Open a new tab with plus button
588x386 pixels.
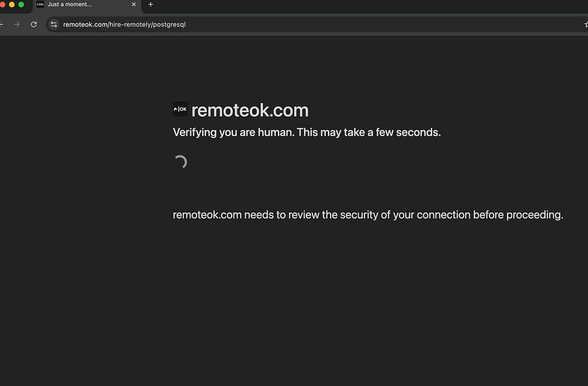point(151,5)
